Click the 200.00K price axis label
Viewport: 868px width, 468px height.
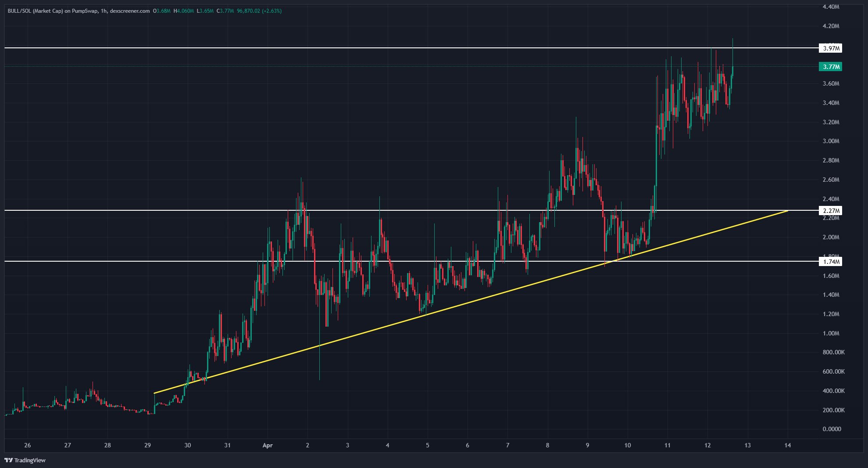(833, 410)
